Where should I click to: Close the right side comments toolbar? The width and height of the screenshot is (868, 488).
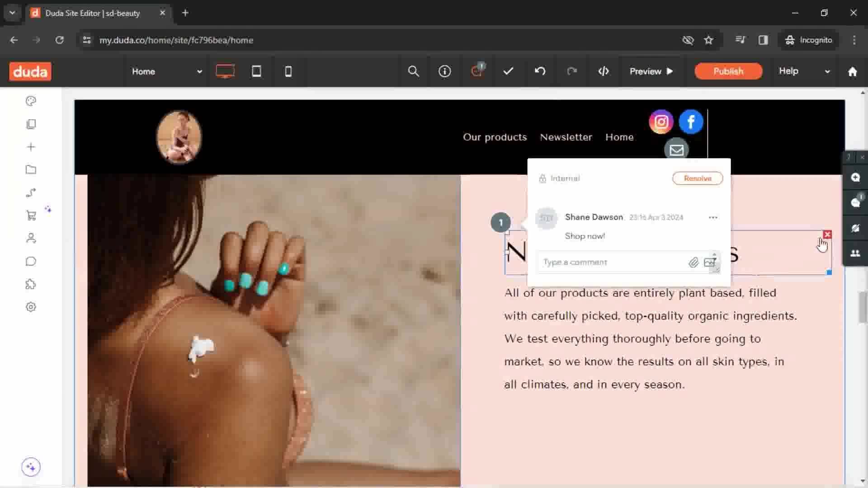coord(862,157)
